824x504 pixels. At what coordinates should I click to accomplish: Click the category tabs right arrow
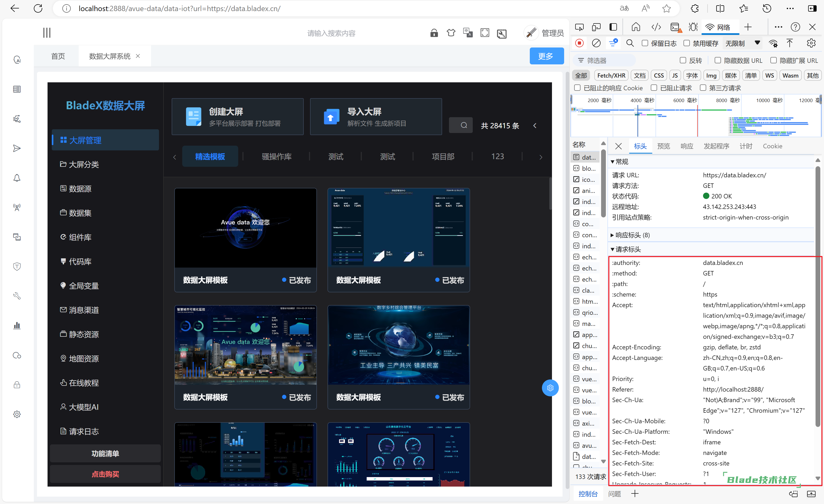pos(541,157)
